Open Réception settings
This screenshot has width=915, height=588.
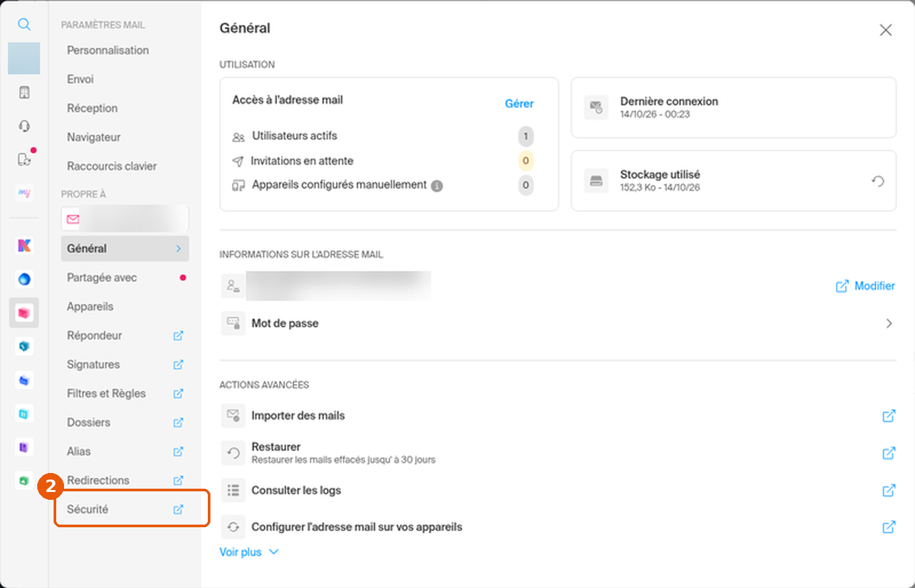(92, 108)
